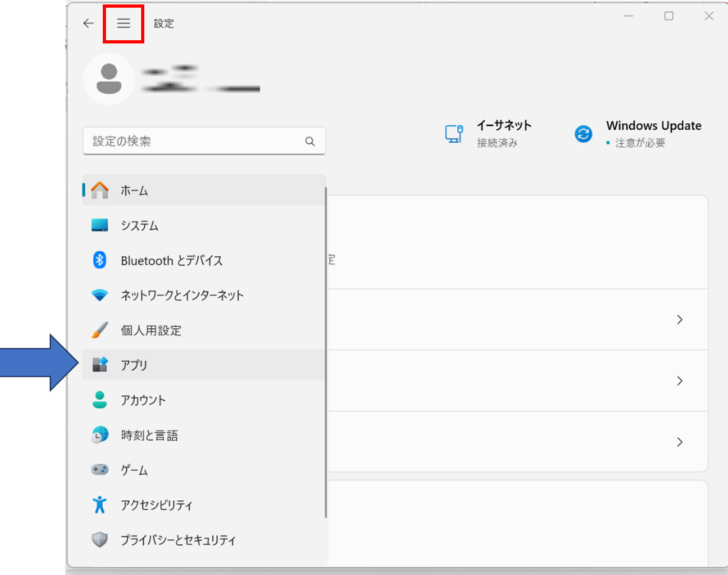Open 時刻と言語 settings

pyautogui.click(x=149, y=436)
